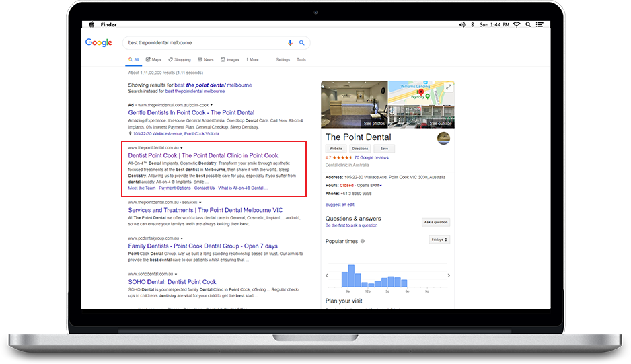Screen dimensions: 631x364
Task: Switch to the Shopping tab
Action: pos(180,60)
